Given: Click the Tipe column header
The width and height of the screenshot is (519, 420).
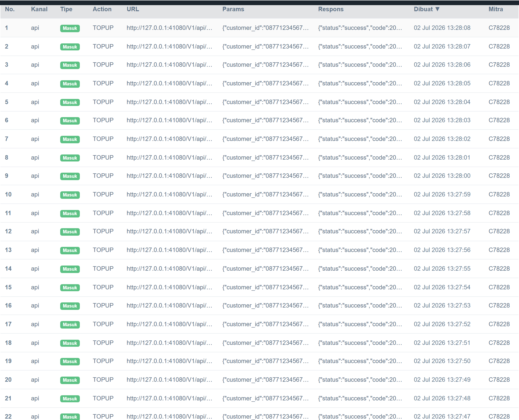Looking at the screenshot, I should tap(66, 9).
